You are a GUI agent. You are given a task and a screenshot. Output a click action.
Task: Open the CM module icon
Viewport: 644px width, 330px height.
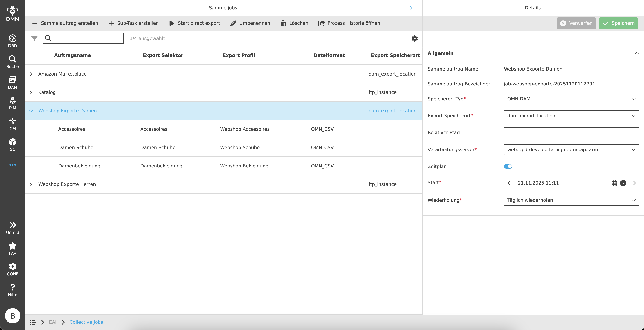(12, 124)
